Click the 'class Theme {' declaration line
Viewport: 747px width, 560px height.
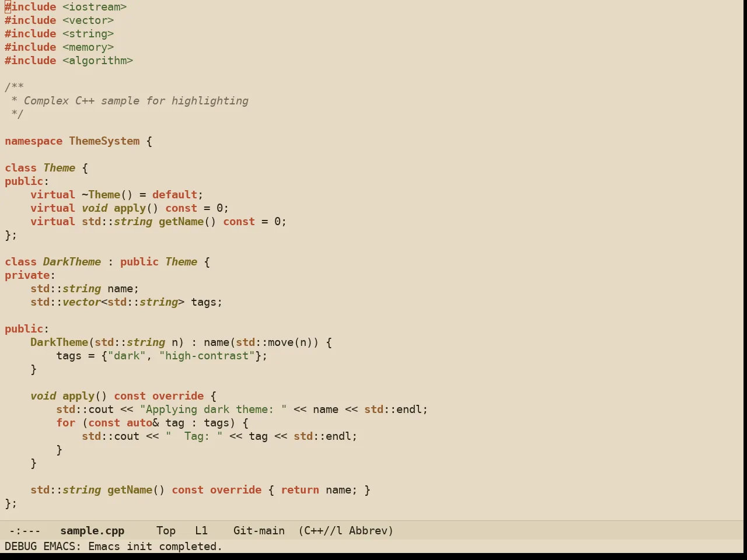coord(47,168)
